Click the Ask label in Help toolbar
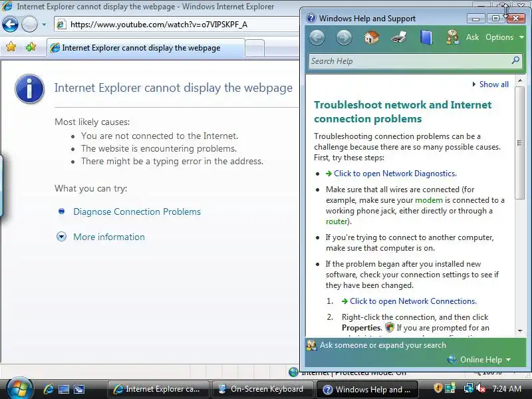The width and height of the screenshot is (532, 399). click(472, 37)
